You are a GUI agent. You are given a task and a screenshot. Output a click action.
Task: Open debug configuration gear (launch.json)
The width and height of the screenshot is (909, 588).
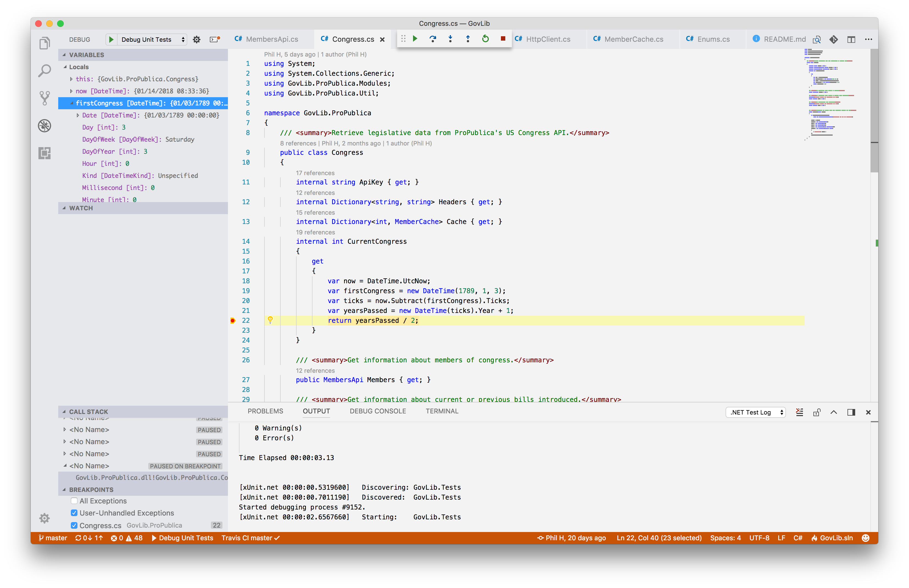pyautogui.click(x=197, y=39)
